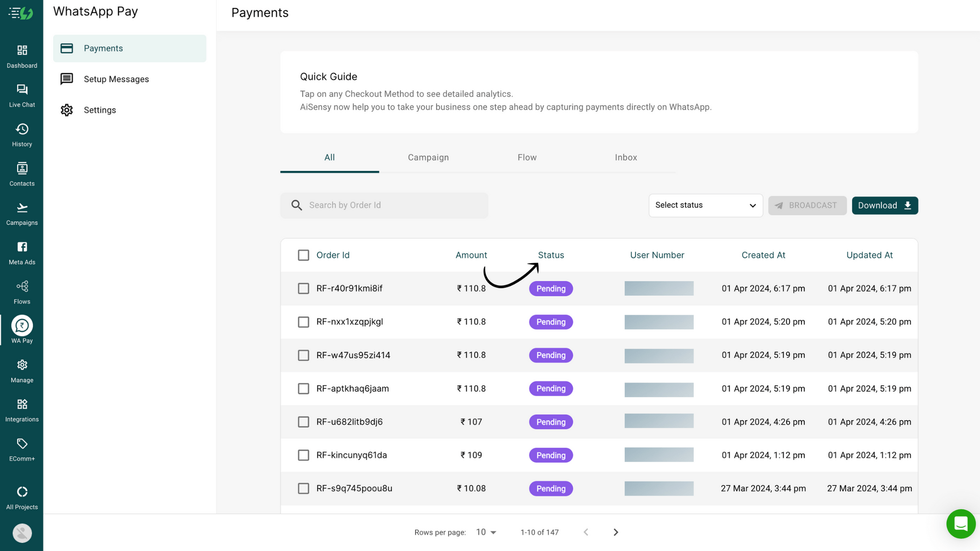Open the Contacts panel
Viewport: 980px width, 551px height.
coord(22,173)
